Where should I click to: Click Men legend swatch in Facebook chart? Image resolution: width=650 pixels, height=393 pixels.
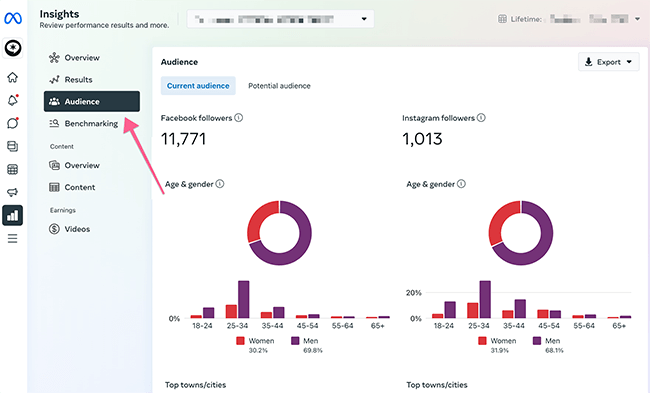point(295,341)
